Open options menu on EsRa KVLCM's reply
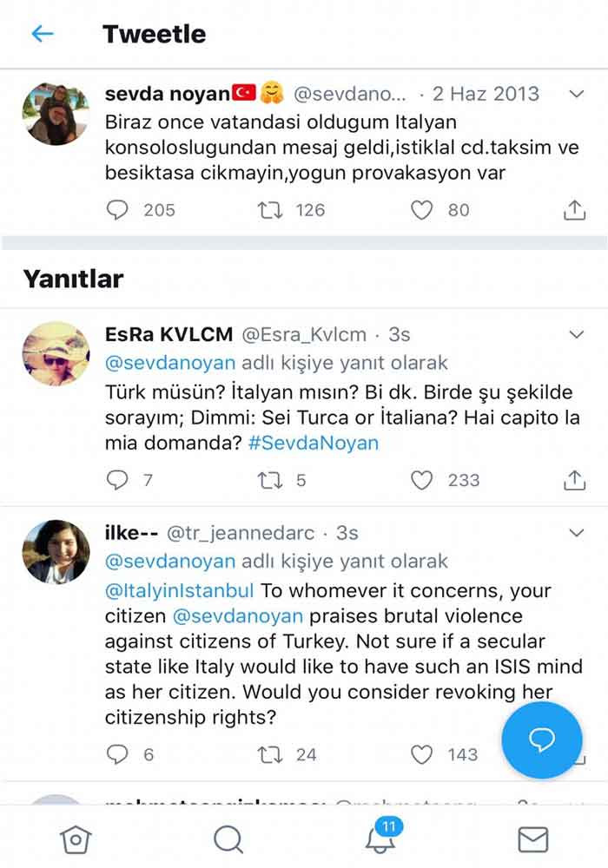 tap(576, 334)
